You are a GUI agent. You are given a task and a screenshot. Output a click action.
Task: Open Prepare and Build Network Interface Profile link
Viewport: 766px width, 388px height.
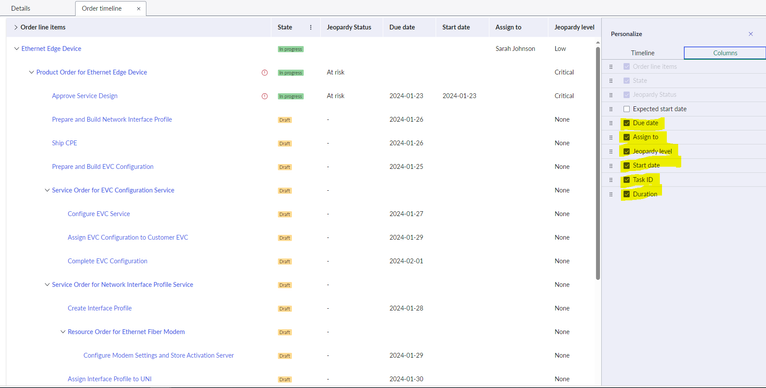112,119
